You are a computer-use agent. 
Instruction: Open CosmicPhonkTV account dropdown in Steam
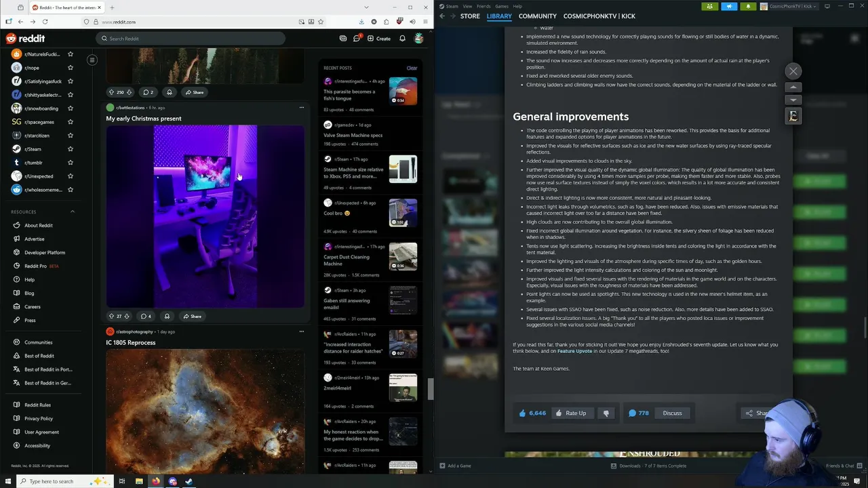[x=790, y=6]
